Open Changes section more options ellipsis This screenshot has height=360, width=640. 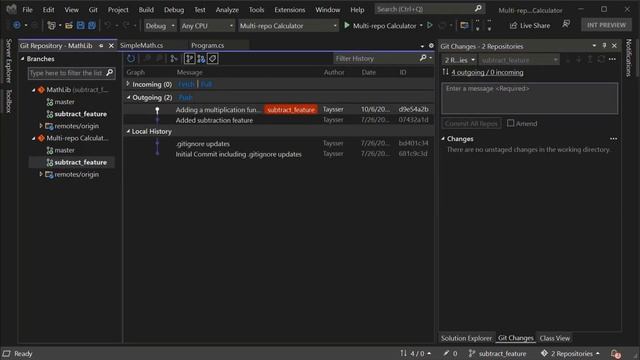point(613,139)
